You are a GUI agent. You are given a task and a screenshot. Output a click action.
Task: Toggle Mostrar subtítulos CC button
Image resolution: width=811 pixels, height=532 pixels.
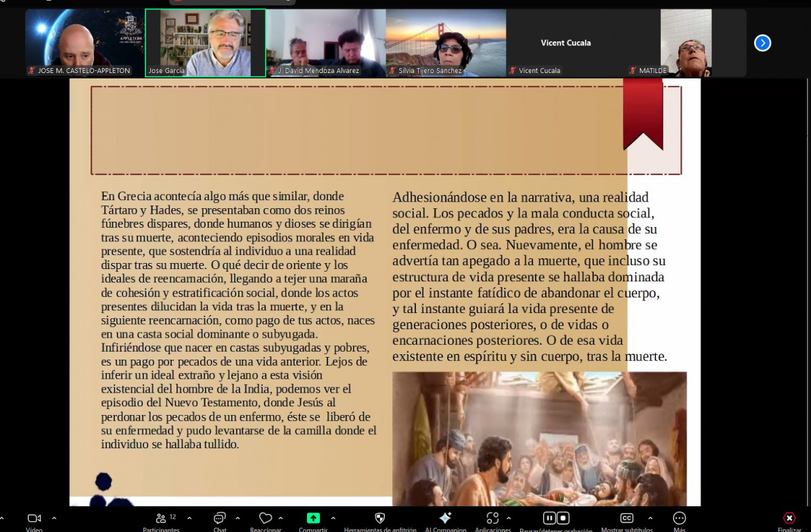click(x=626, y=518)
